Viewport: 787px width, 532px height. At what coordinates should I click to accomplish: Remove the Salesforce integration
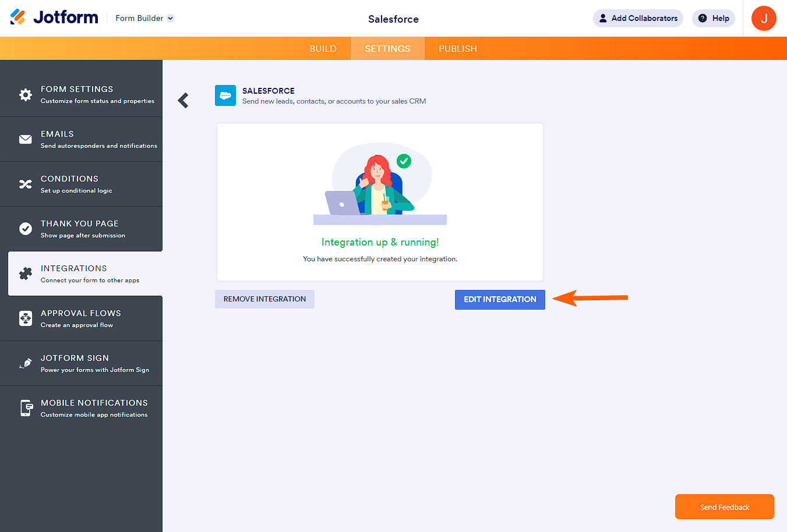264,299
